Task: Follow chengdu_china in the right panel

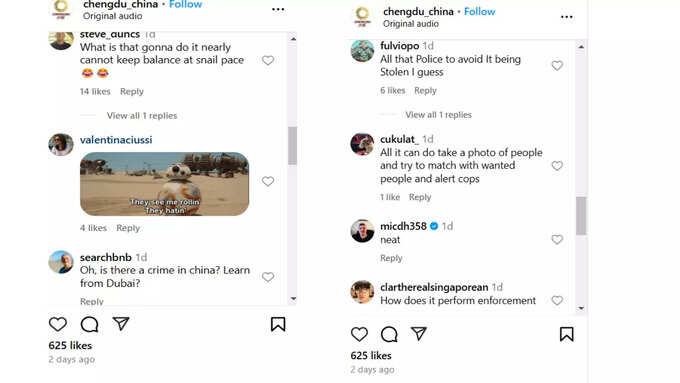Action: [479, 12]
